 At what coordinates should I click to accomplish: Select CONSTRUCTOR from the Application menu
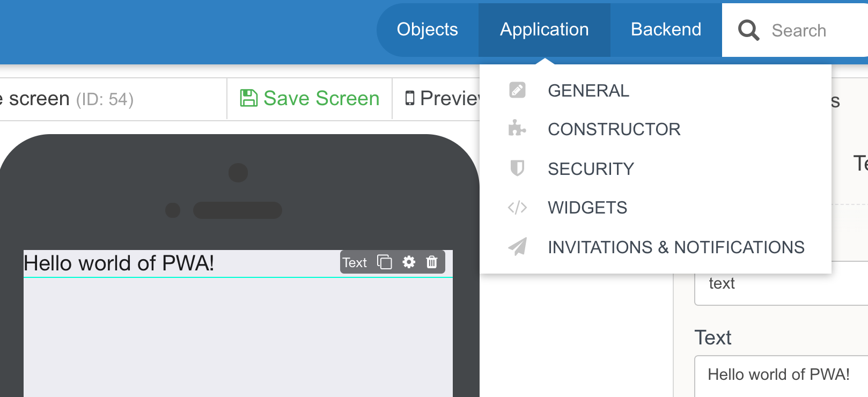(x=614, y=129)
